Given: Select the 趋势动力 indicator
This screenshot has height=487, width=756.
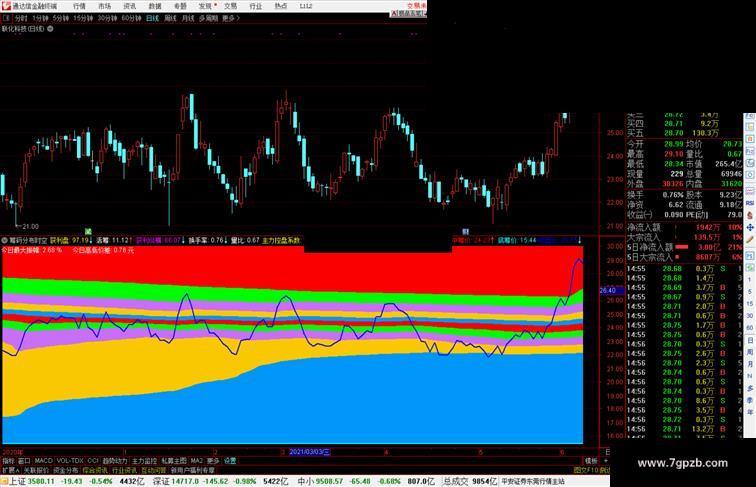Looking at the screenshot, I should pyautogui.click(x=115, y=461).
